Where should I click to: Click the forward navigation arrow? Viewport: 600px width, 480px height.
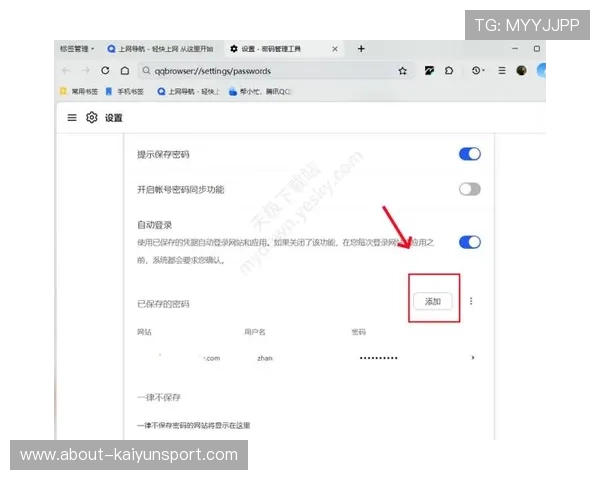pos(86,70)
